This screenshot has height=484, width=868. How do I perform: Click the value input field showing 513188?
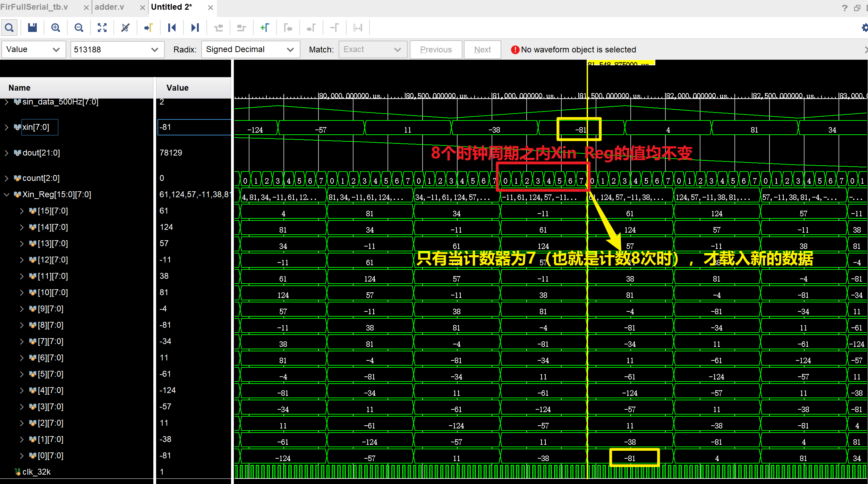112,49
